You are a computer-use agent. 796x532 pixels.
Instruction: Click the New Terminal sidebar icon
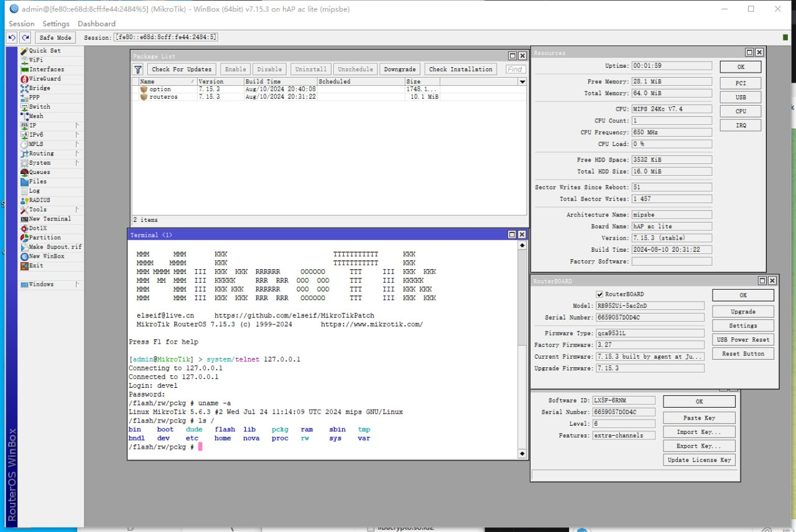point(24,219)
